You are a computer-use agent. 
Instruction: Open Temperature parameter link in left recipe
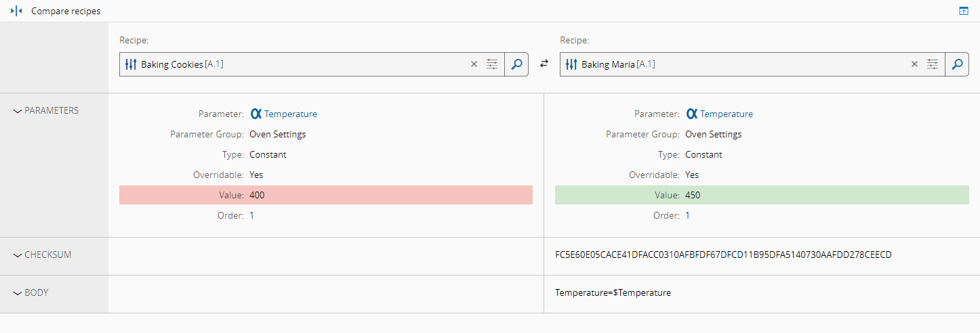[290, 114]
